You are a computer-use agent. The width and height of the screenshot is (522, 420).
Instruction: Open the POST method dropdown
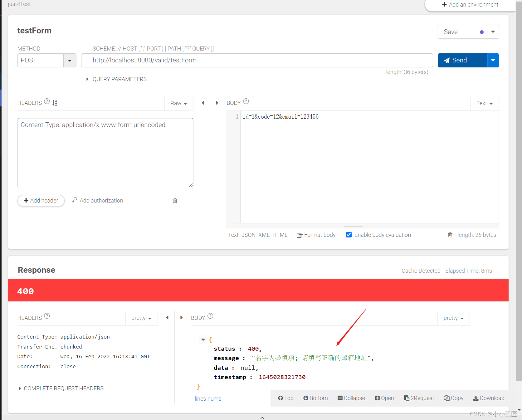point(70,60)
